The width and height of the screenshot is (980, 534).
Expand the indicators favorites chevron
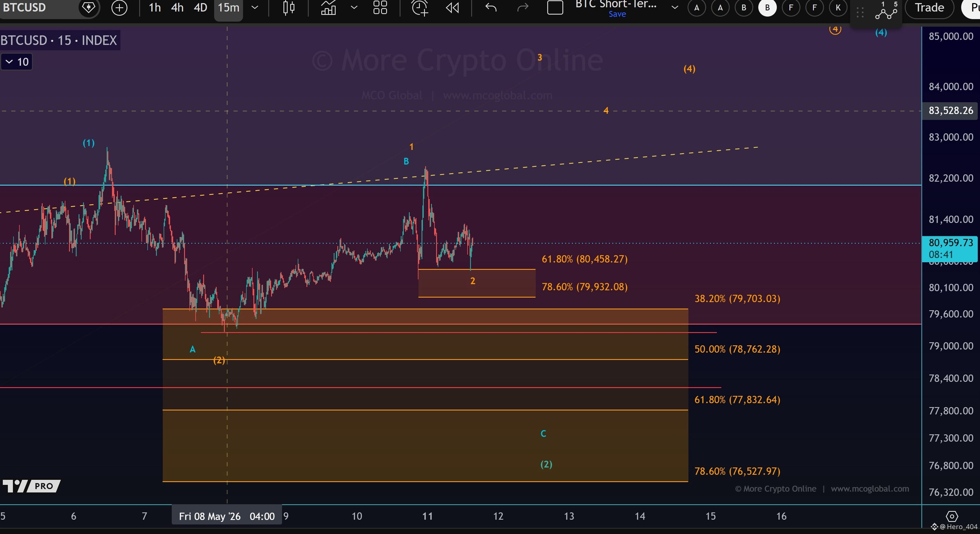point(354,8)
